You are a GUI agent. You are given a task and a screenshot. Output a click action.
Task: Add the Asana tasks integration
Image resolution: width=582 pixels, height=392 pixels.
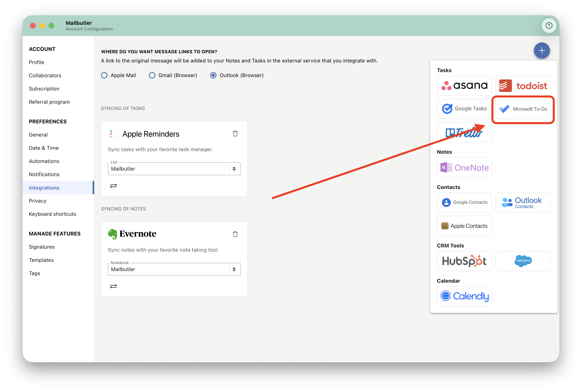click(464, 86)
